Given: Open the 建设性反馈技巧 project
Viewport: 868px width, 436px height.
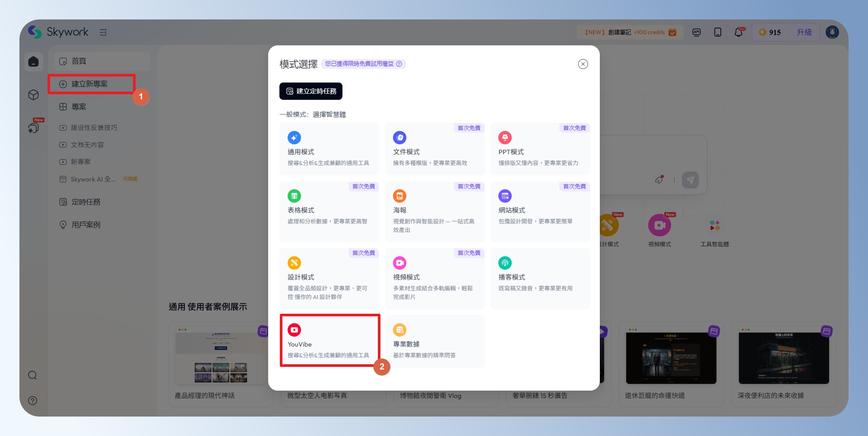Looking at the screenshot, I should (x=94, y=127).
